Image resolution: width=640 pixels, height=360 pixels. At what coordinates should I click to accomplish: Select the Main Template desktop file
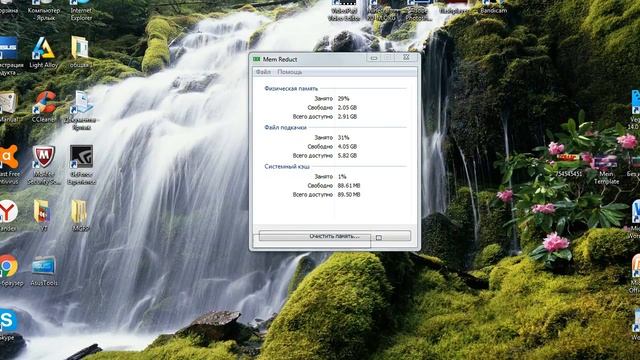(606, 169)
